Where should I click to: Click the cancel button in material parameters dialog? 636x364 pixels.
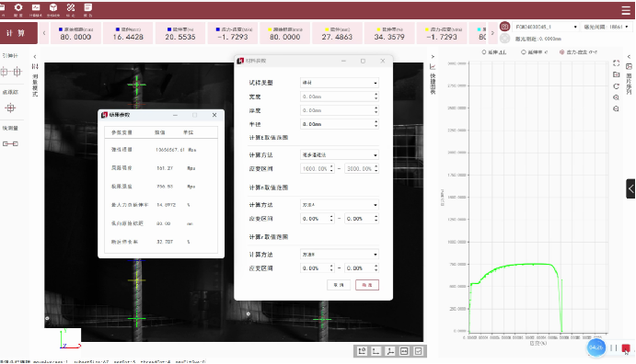[x=339, y=285]
